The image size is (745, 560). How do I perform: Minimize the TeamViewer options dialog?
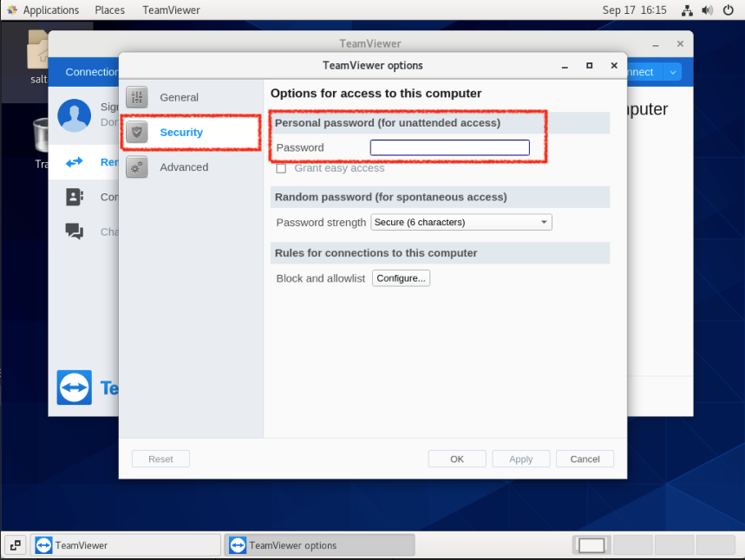tap(565, 66)
